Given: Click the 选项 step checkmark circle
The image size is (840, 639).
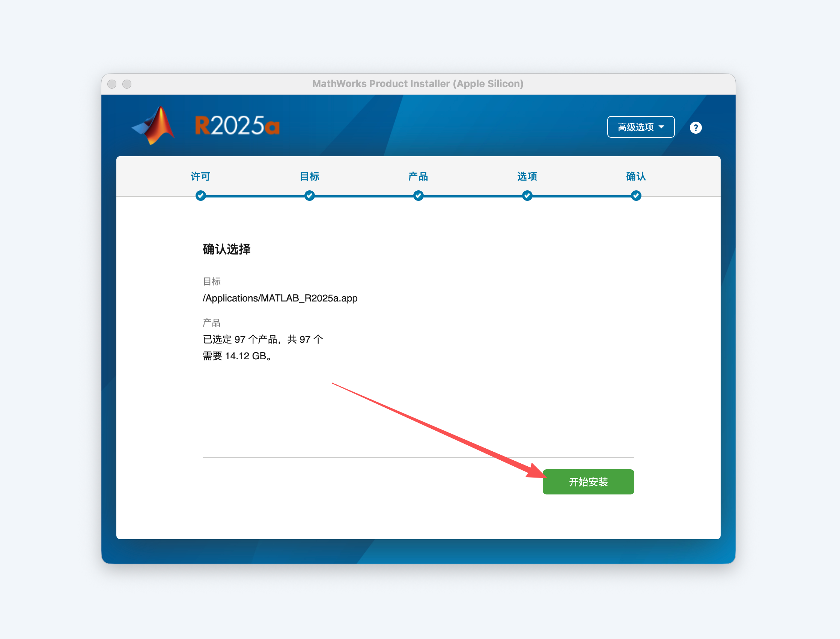Looking at the screenshot, I should pyautogui.click(x=527, y=196).
